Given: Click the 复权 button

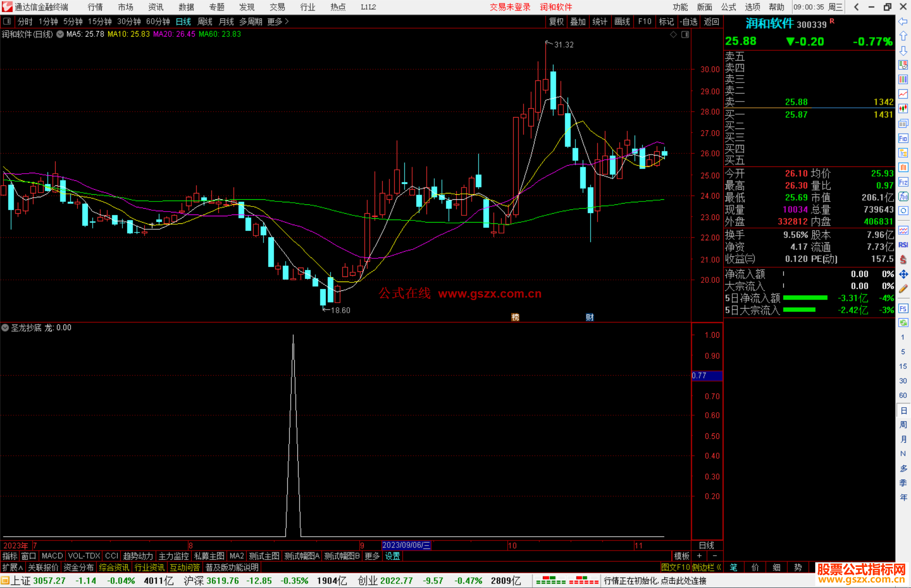Looking at the screenshot, I should point(556,21).
